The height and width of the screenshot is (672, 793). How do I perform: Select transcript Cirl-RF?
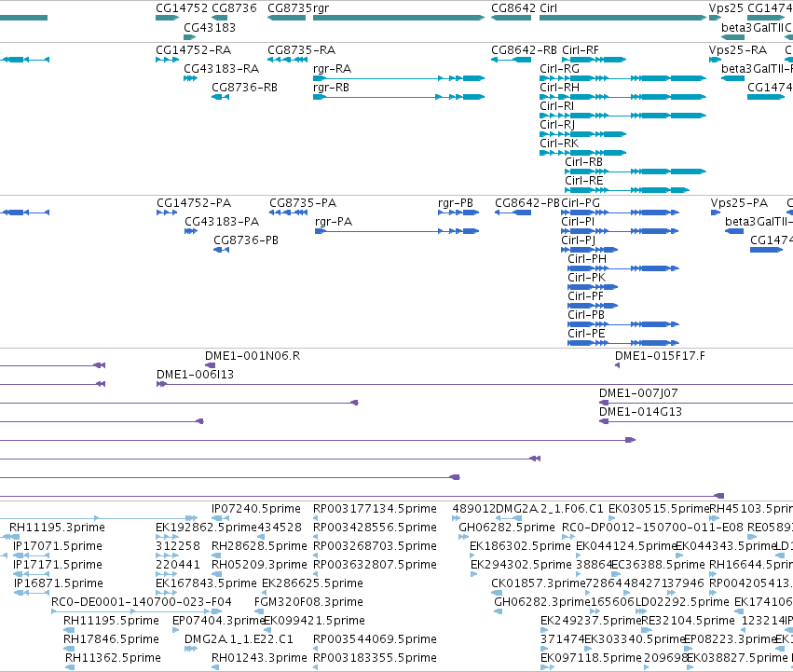tap(594, 60)
